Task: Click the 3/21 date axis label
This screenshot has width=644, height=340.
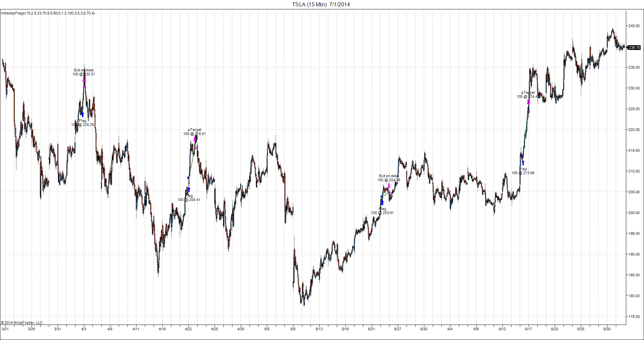Action: (x=5, y=329)
